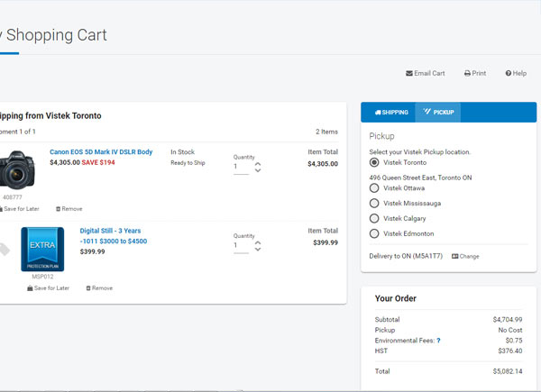This screenshot has height=392, width=541.
Task: Open Digital Still - 3 Years product link
Action: point(114,236)
